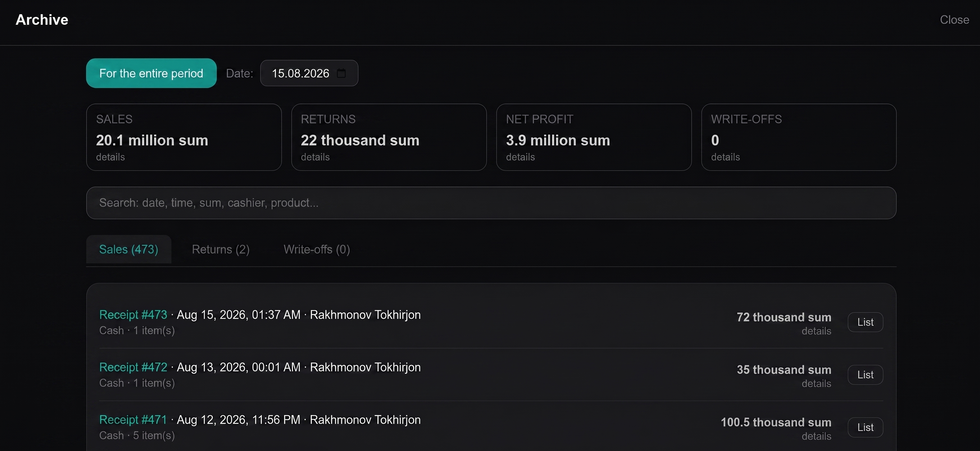980x451 pixels.
Task: Show details under the NET PROFIT card
Action: point(520,157)
